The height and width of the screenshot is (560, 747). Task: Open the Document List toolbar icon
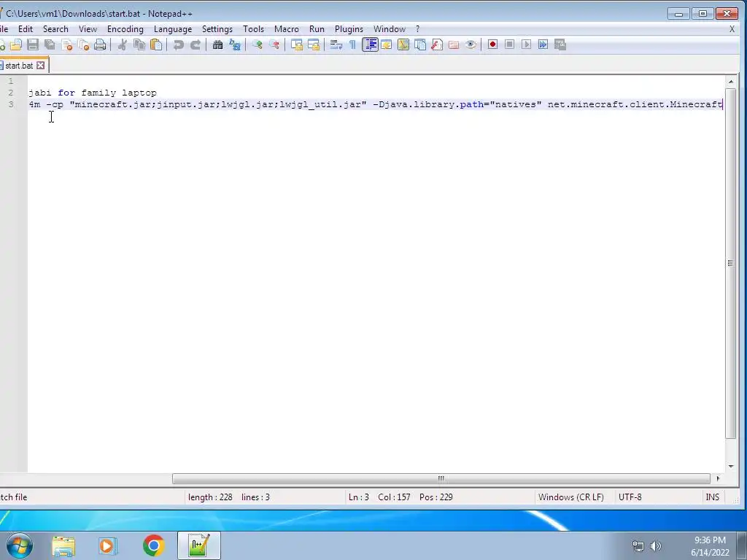click(x=420, y=44)
